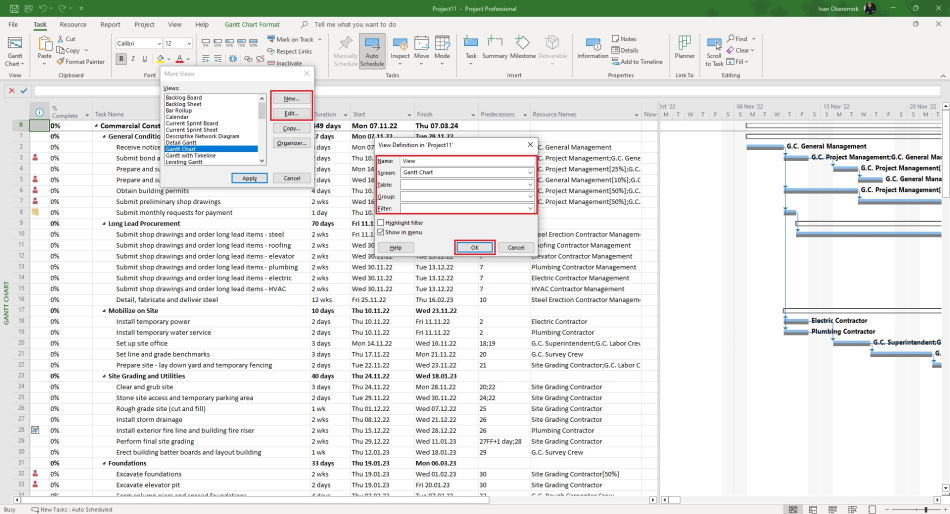950x514 pixels.
Task: Open the font name Calibri dropdown
Action: pos(159,44)
